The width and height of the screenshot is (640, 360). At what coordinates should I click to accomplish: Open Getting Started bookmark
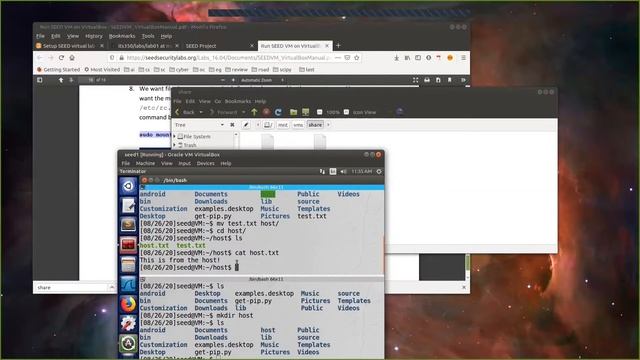(58, 70)
